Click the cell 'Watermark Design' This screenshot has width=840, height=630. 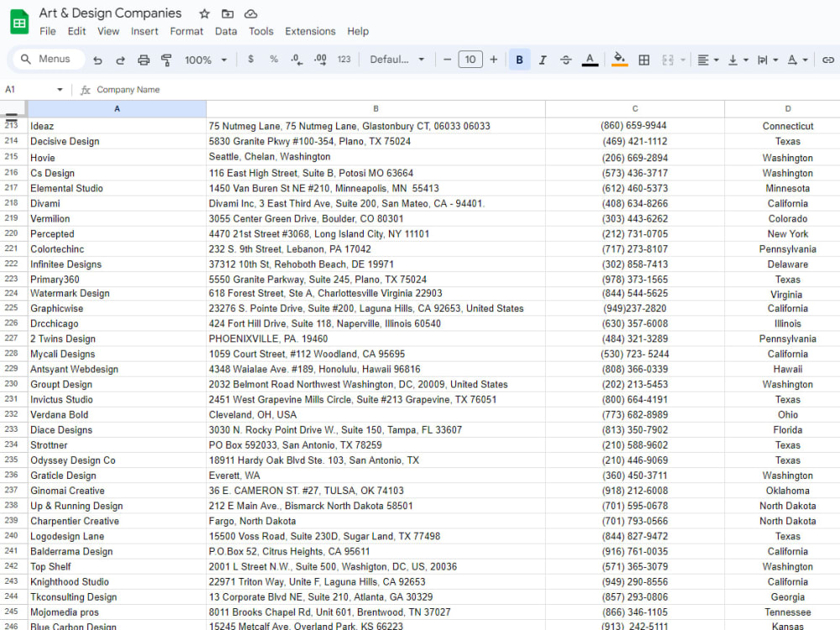coord(118,293)
